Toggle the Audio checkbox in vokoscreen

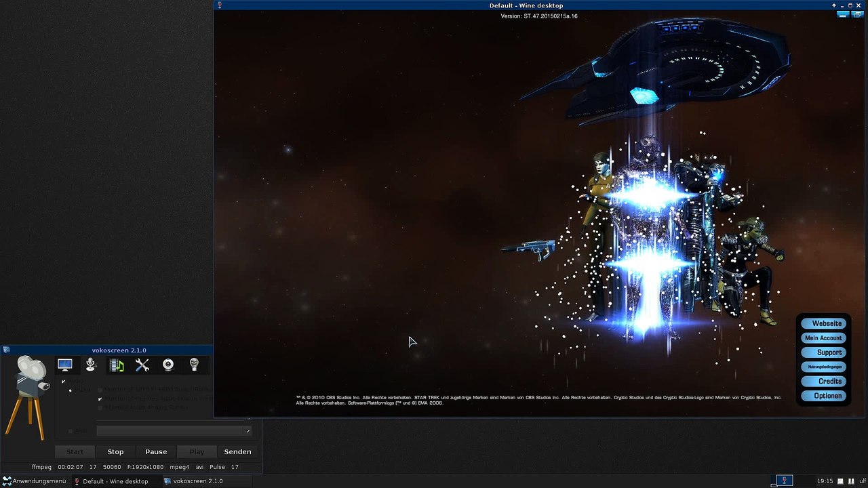tap(64, 382)
